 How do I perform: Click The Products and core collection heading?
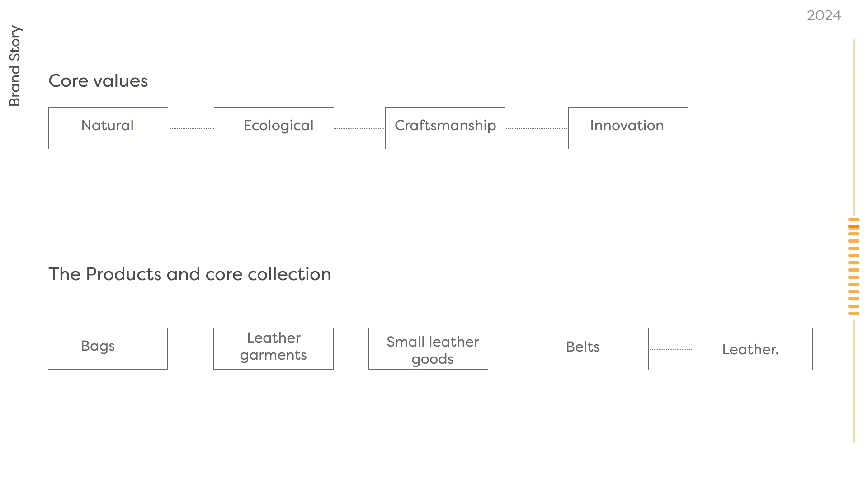click(190, 274)
